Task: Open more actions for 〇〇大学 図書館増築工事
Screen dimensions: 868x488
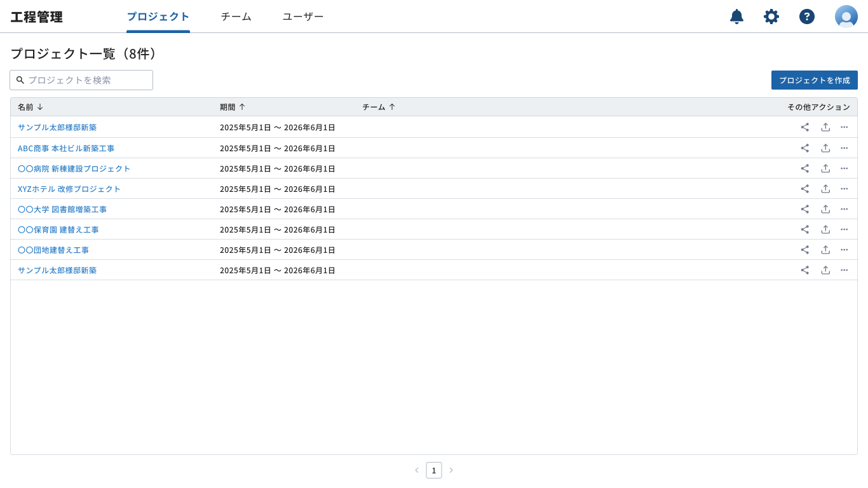Action: click(844, 208)
